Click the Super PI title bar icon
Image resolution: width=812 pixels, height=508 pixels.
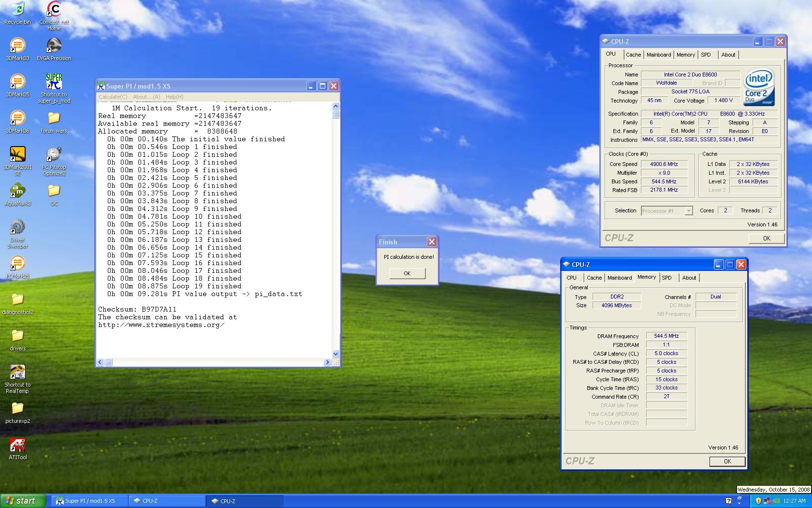tap(101, 86)
